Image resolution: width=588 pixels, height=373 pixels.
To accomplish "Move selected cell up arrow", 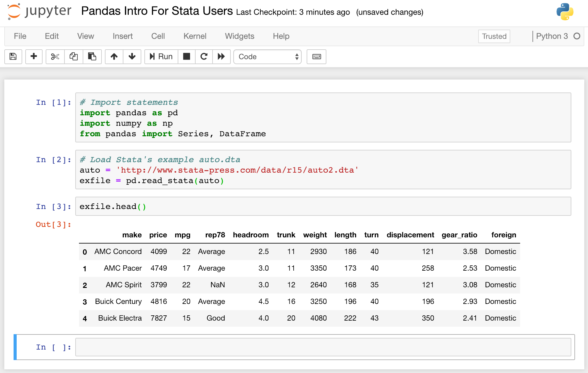I will click(x=114, y=56).
